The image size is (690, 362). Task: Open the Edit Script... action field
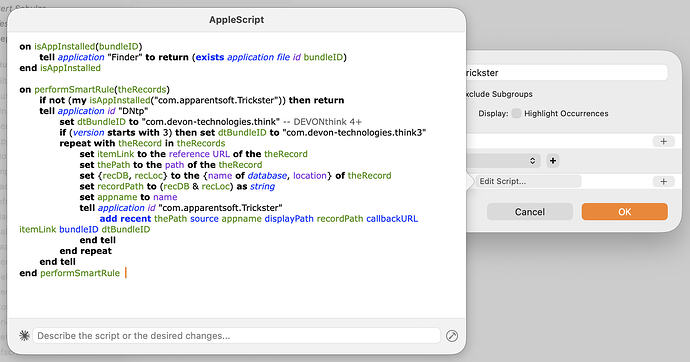click(528, 181)
